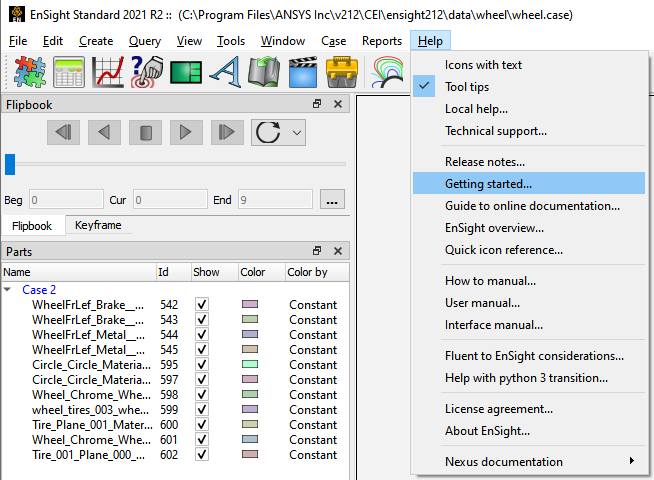Undock the Flipbook panel
The image size is (654, 480).
coord(317,104)
